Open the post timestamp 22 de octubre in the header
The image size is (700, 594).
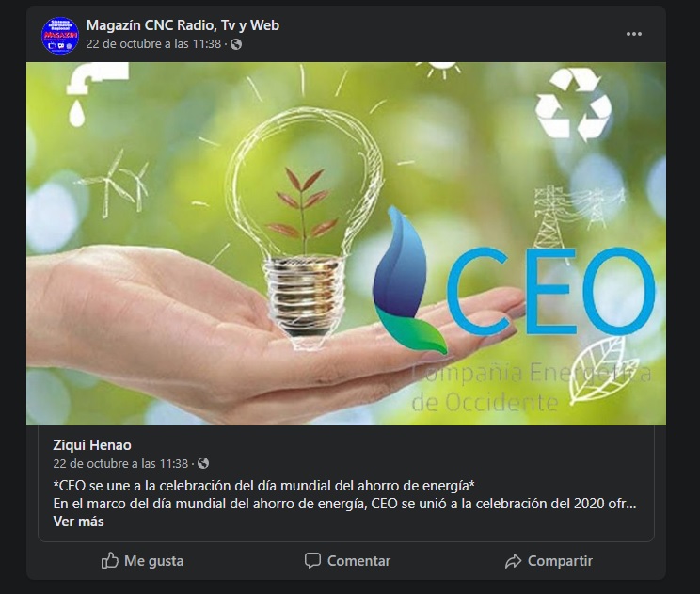coord(153,43)
